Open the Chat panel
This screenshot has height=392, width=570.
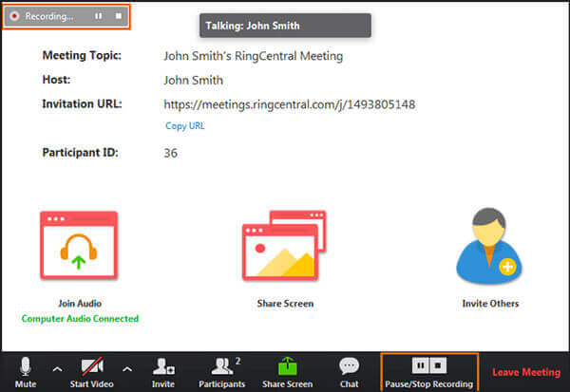tap(350, 372)
